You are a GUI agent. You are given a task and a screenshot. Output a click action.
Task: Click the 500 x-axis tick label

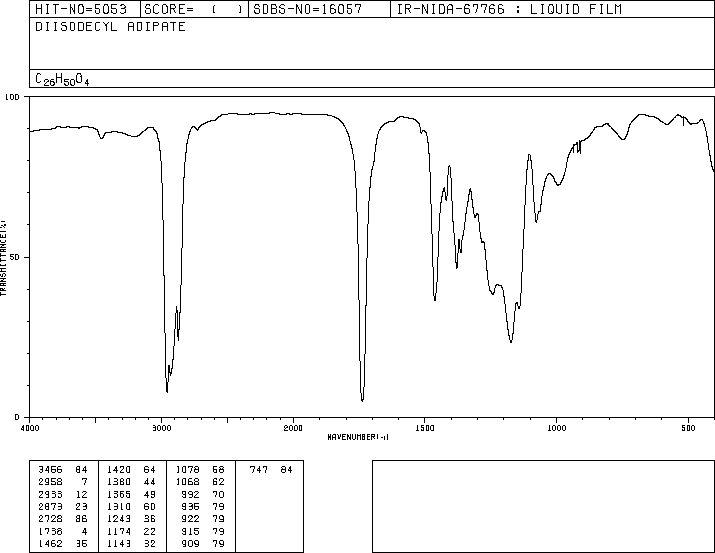688,428
